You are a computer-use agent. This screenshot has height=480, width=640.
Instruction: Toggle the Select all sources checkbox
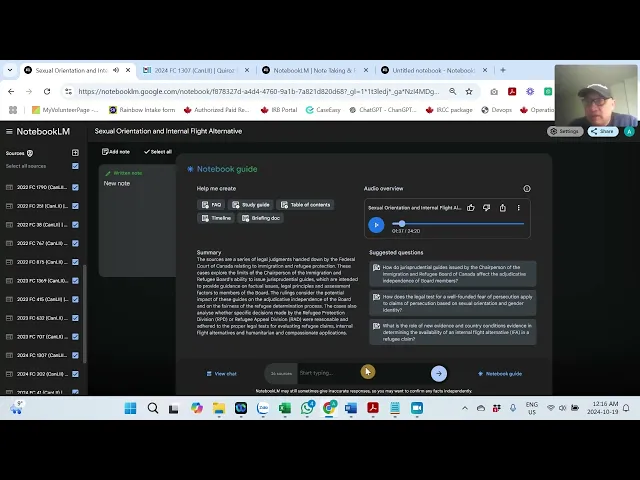pos(75,166)
